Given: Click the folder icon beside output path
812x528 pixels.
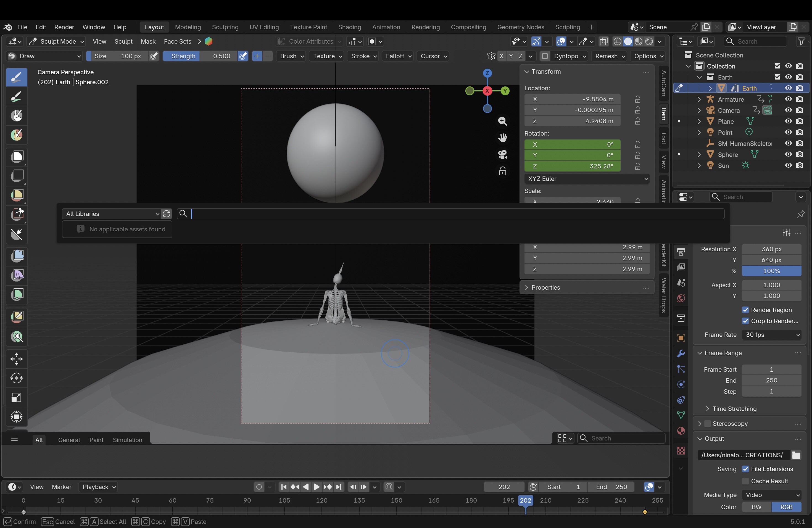Looking at the screenshot, I should tap(796, 455).
